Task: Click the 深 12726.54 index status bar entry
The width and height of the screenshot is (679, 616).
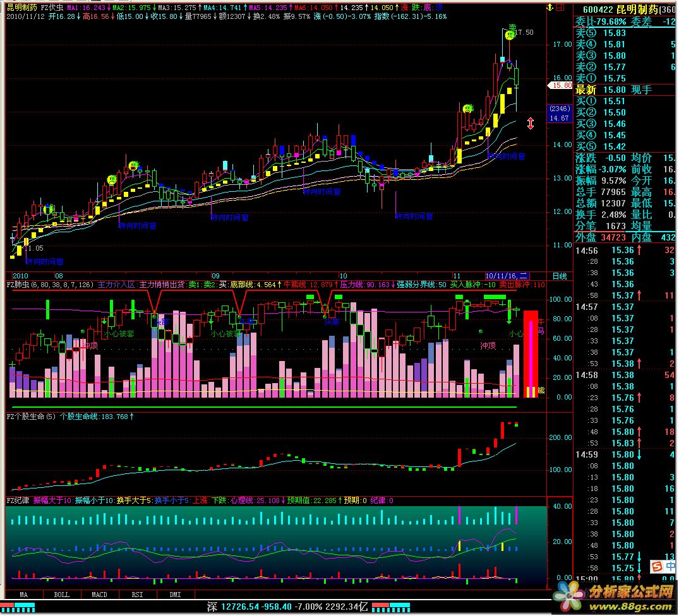Action: (287, 607)
